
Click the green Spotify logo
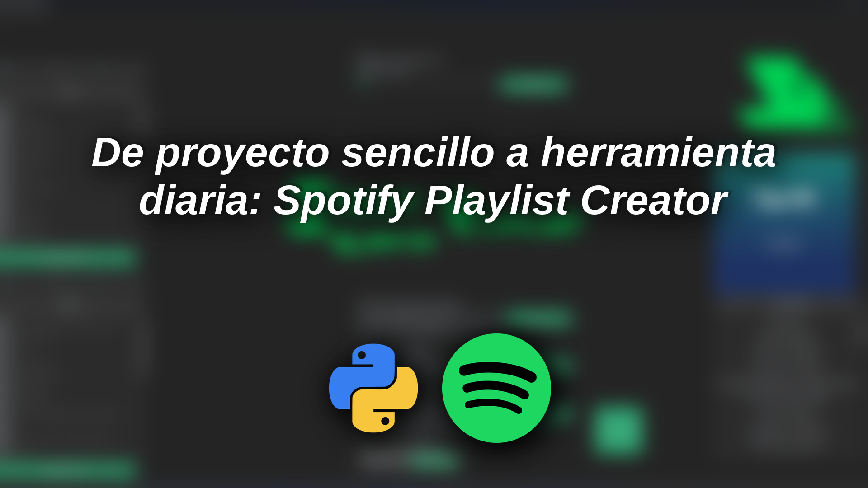tap(496, 388)
